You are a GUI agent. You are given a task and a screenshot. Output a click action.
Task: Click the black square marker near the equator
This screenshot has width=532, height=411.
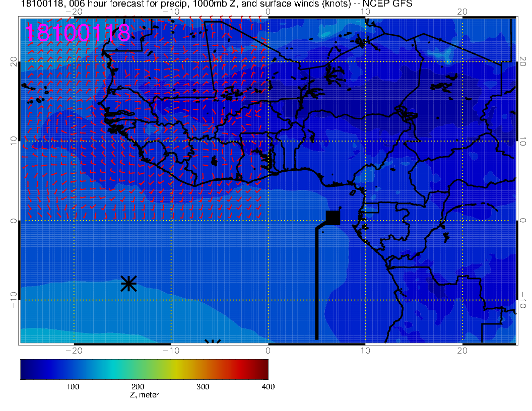click(333, 217)
